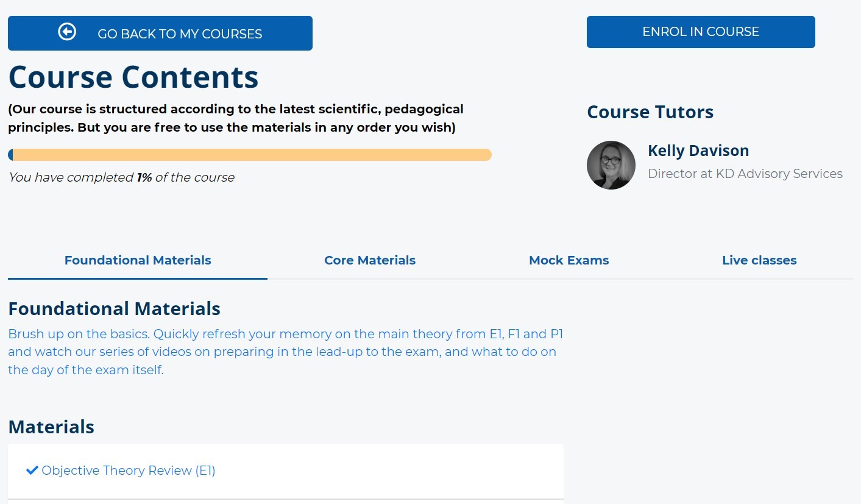861x504 pixels.
Task: Open the Mock Exams tab
Action: point(569,260)
